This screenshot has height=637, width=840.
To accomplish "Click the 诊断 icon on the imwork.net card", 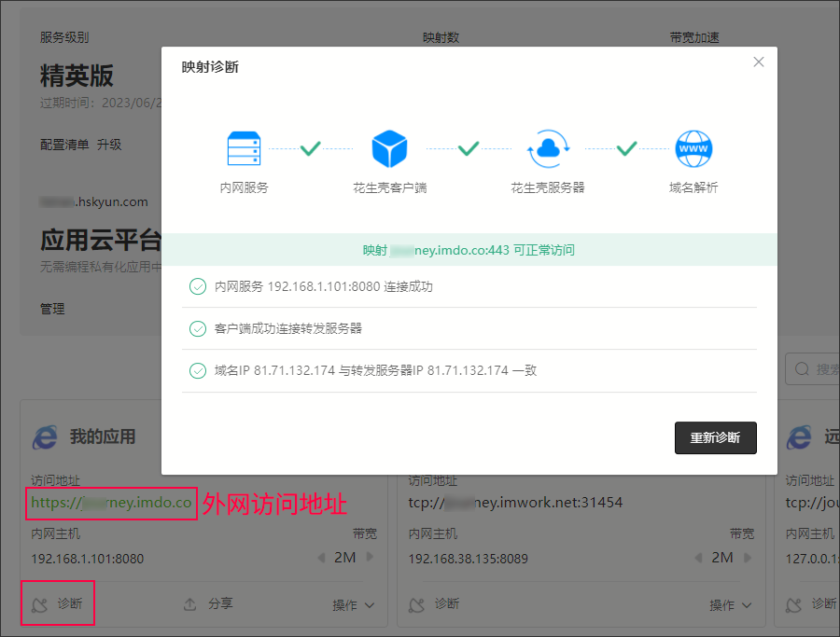I will click(417, 605).
